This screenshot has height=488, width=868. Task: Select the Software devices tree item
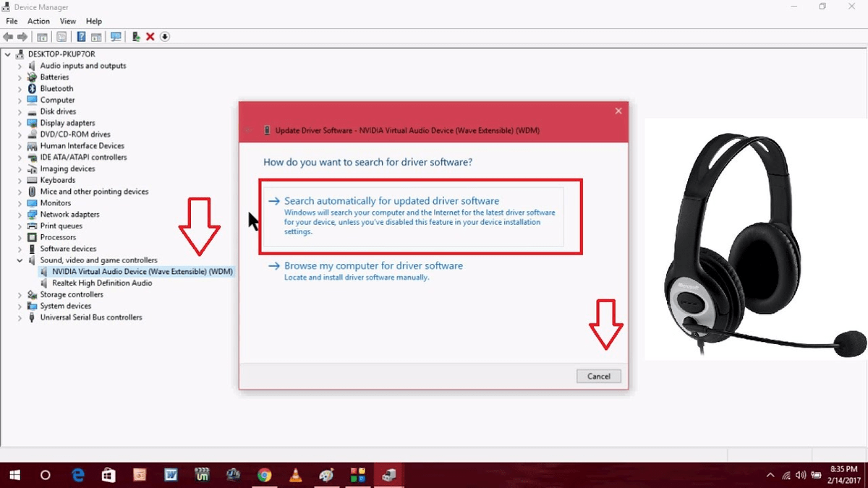(68, 249)
